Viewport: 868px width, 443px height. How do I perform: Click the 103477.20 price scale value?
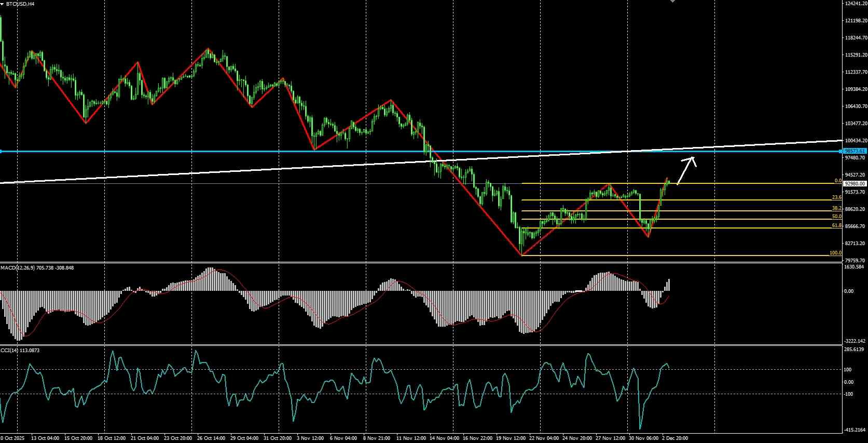(x=856, y=124)
